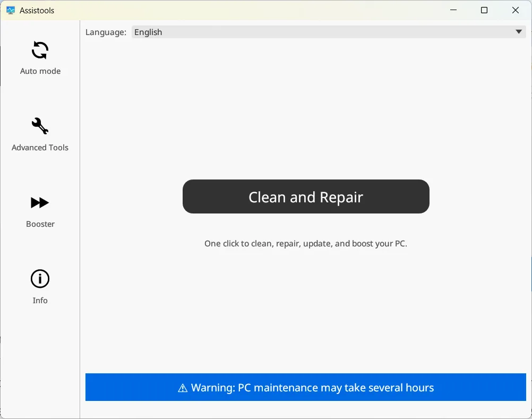Expand the language selector chevron arrow
This screenshot has width=532, height=419.
519,32
